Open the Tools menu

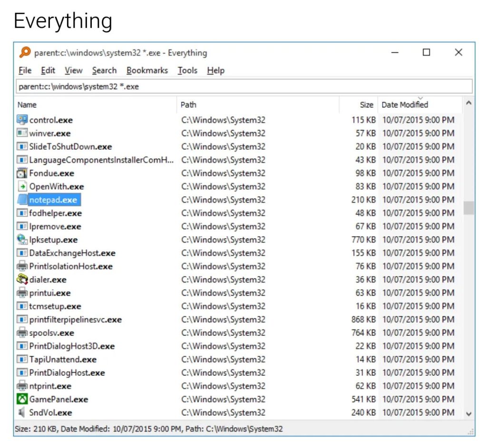pyautogui.click(x=187, y=70)
